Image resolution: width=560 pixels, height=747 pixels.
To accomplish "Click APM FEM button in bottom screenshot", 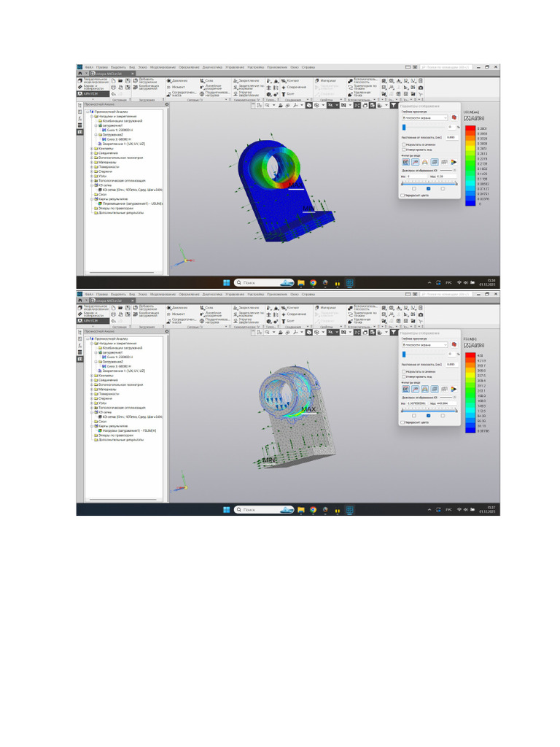I will [x=93, y=321].
